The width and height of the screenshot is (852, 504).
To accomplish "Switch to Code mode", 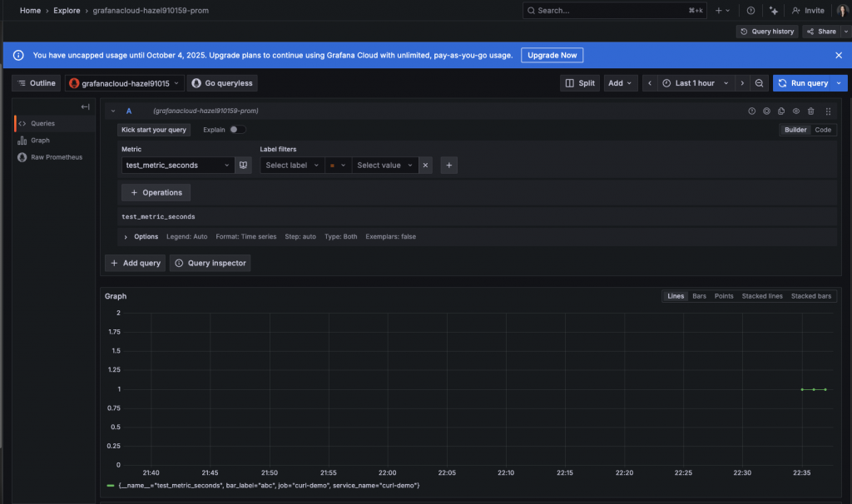I will click(x=823, y=130).
